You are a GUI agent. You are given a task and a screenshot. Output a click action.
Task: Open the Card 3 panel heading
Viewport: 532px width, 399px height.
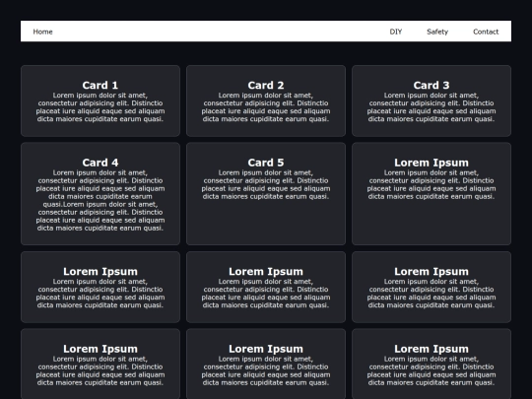coord(432,85)
